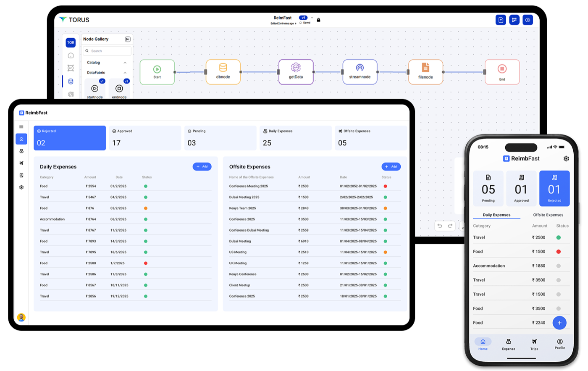
Task: Open the layout list icon in Torus header
Action: click(x=514, y=20)
